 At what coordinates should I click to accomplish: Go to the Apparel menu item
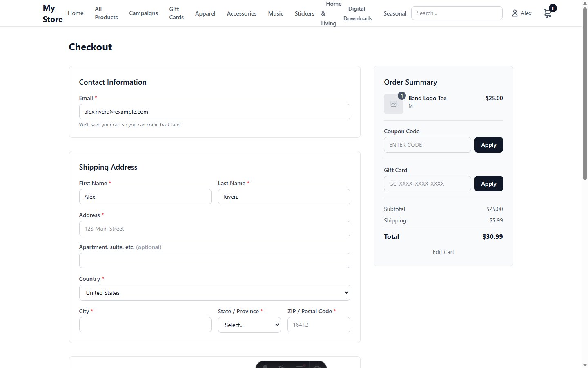pyautogui.click(x=205, y=13)
